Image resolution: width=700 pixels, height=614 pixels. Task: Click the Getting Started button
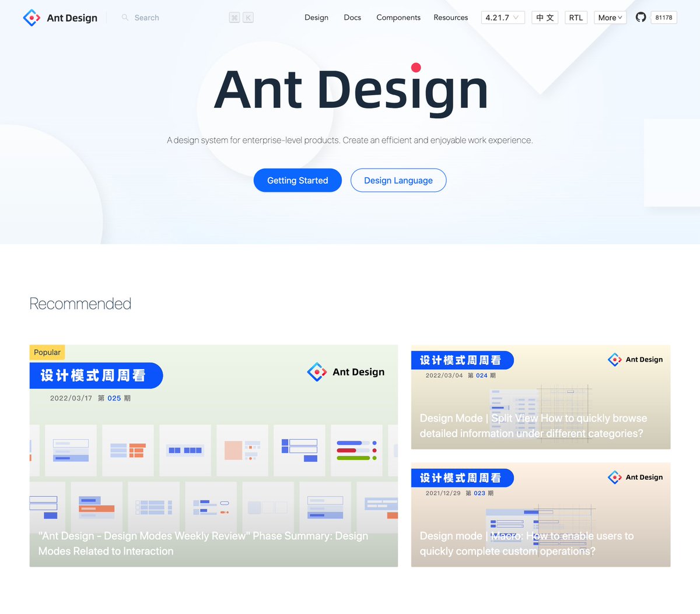(297, 180)
